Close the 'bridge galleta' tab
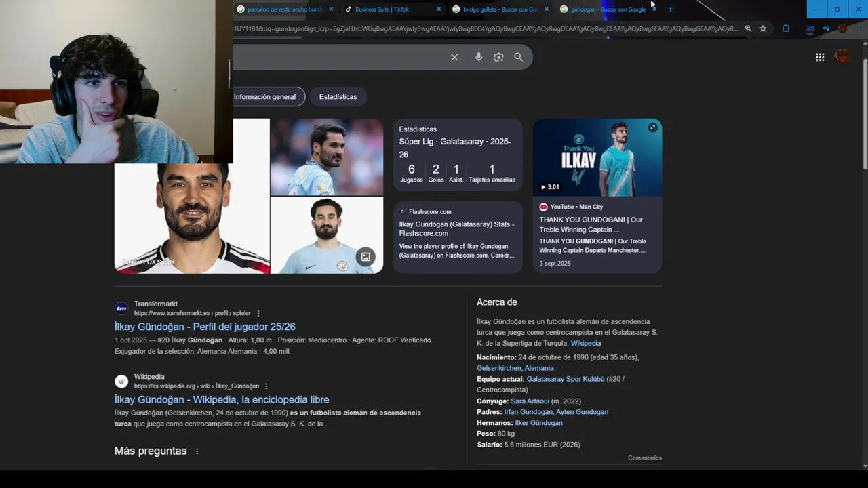868x488 pixels. (x=547, y=9)
